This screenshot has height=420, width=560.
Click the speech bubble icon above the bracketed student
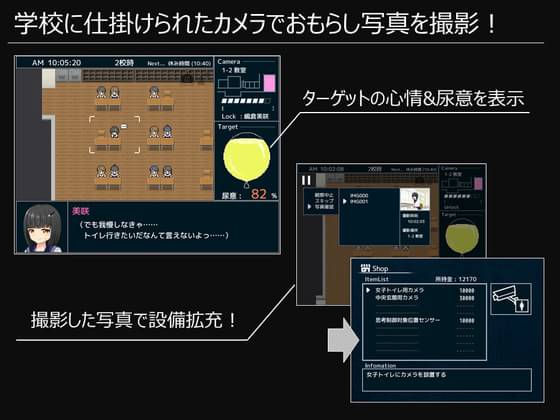(x=124, y=126)
